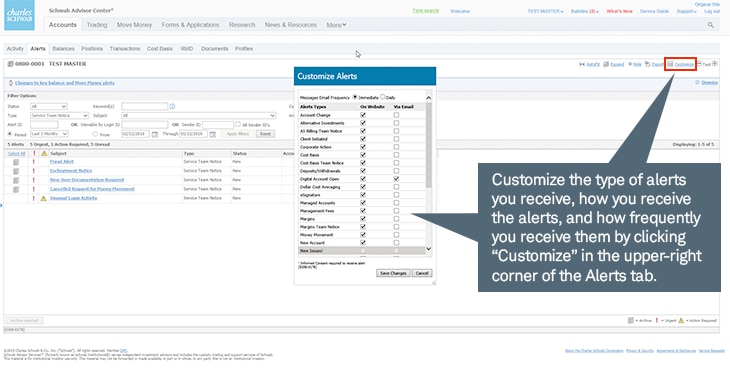
Task: Open the Subject dropdown
Action: click(198, 116)
